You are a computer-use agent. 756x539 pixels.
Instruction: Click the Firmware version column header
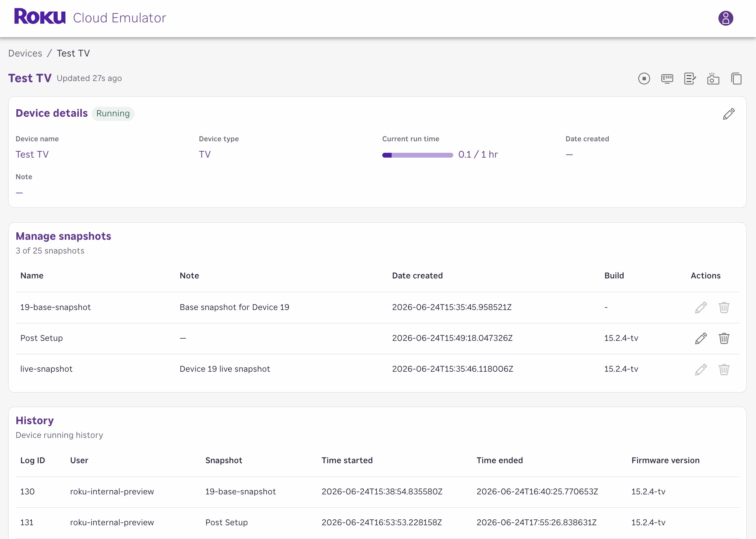(x=665, y=460)
